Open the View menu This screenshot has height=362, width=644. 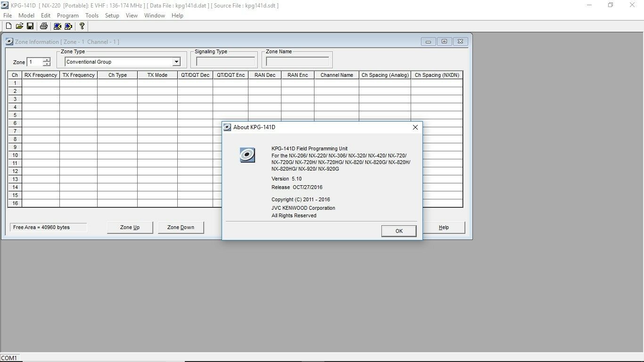[x=132, y=16]
